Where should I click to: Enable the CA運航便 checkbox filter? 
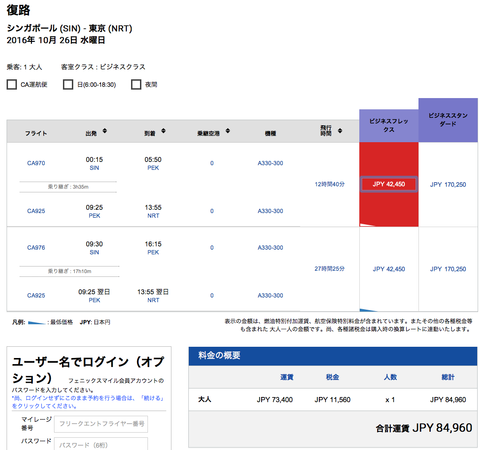coord(12,84)
